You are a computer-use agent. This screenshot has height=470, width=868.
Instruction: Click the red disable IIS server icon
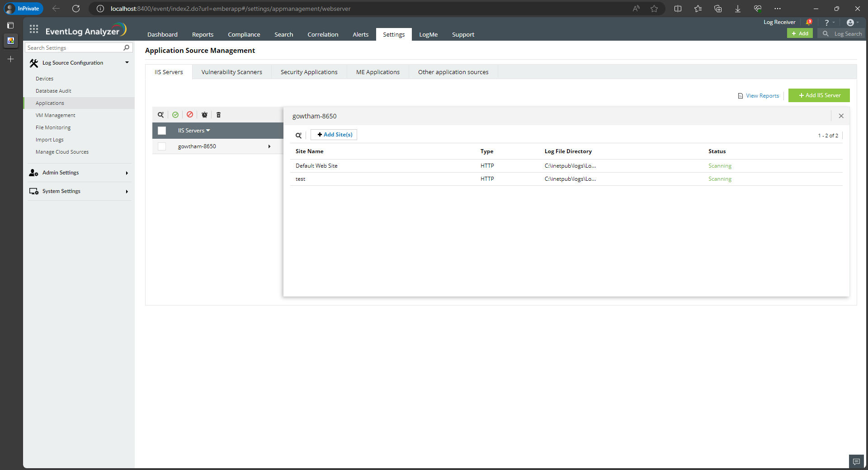[x=190, y=115]
